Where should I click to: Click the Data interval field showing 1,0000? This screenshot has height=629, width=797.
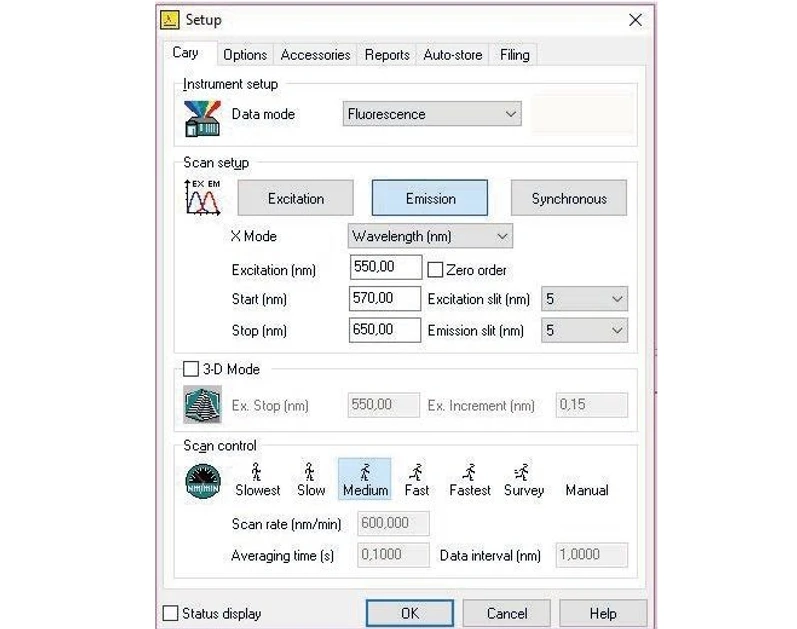click(x=592, y=555)
